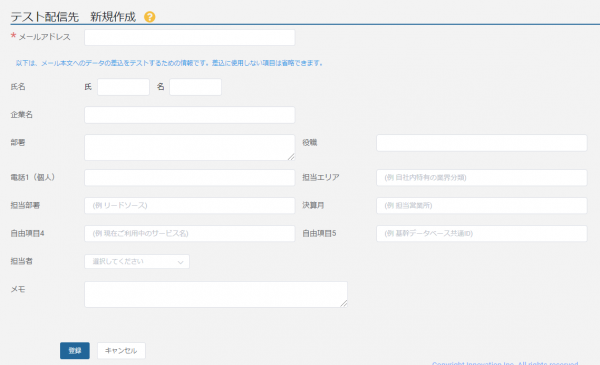Click the 役職 input field
The width and height of the screenshot is (600, 365).
(482, 143)
